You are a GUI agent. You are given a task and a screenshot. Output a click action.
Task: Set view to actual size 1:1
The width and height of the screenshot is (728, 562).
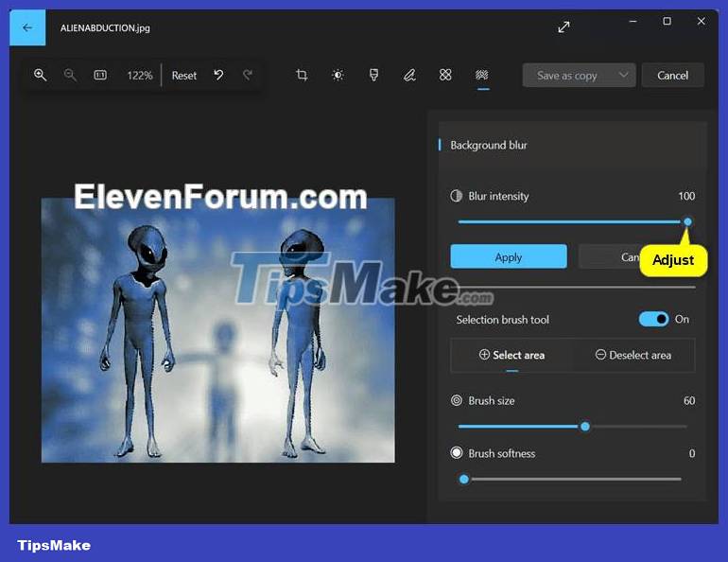point(100,75)
